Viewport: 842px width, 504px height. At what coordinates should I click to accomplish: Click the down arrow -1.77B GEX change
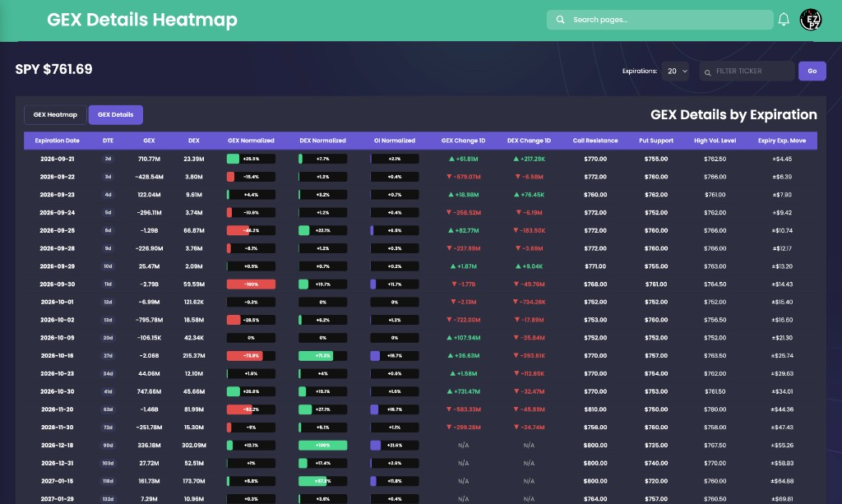click(464, 284)
